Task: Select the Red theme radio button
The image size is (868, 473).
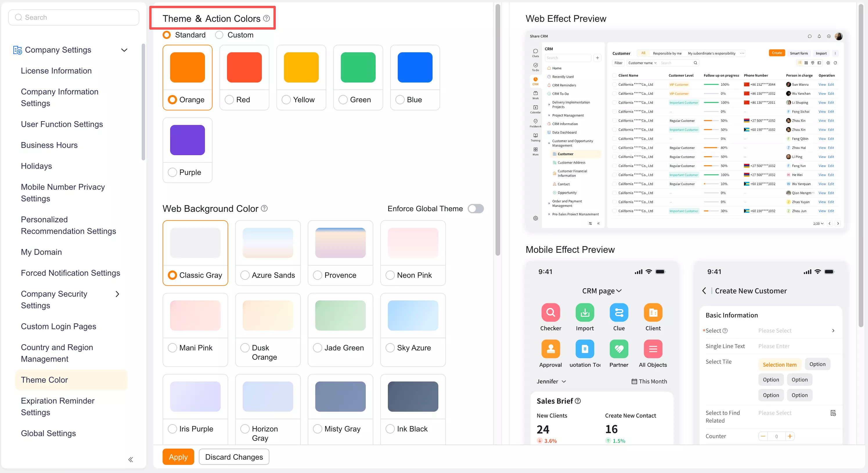Action: [229, 99]
